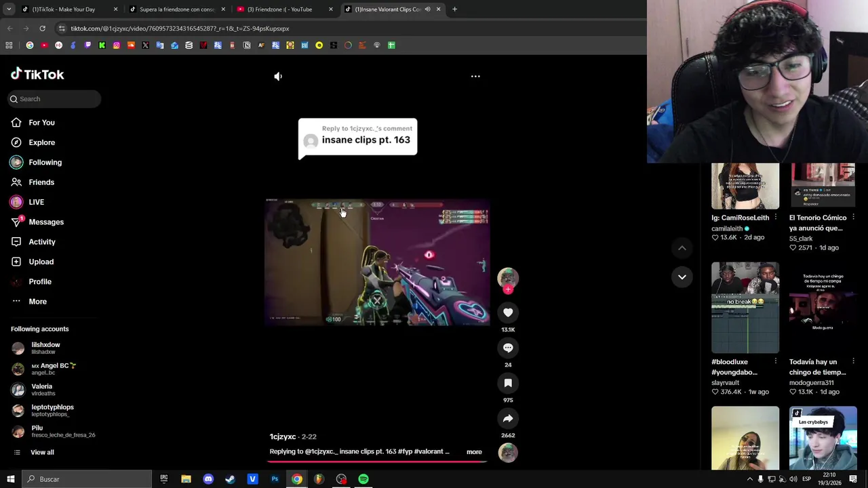Open the Google bookmark icon
This screenshot has width=868, height=488.
pyautogui.click(x=30, y=45)
